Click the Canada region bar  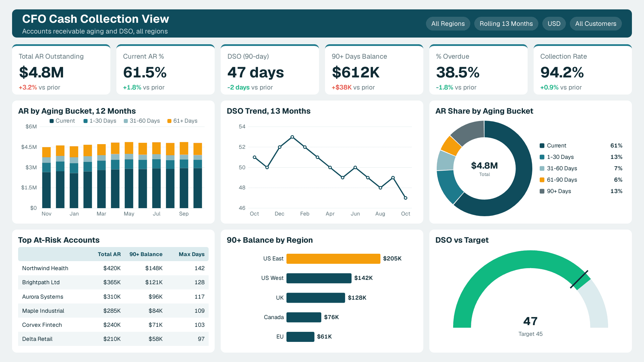(304, 317)
